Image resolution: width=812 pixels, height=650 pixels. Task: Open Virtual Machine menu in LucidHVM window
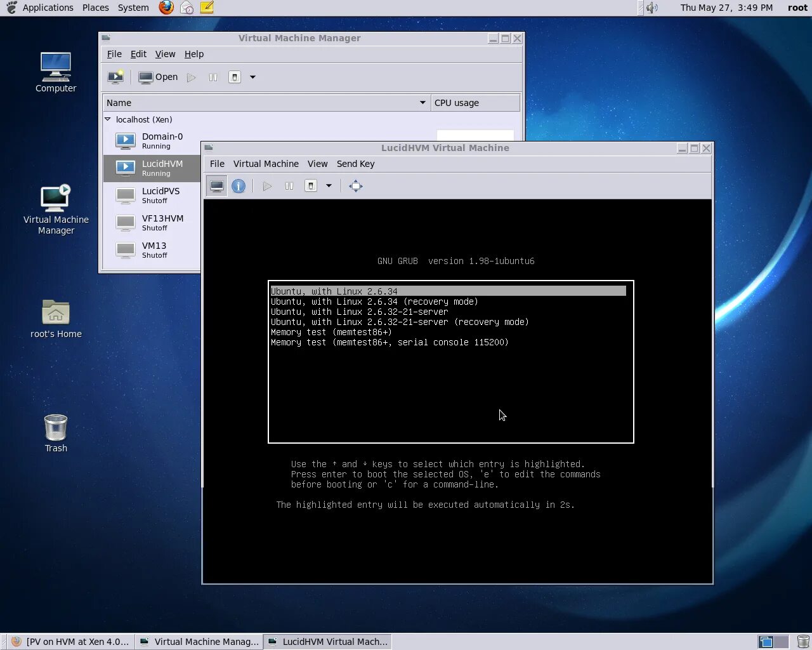266,164
